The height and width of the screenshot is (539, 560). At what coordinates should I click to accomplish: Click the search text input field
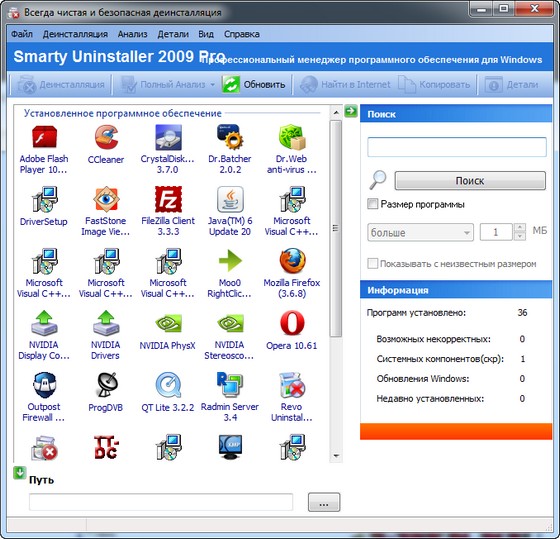click(x=457, y=147)
